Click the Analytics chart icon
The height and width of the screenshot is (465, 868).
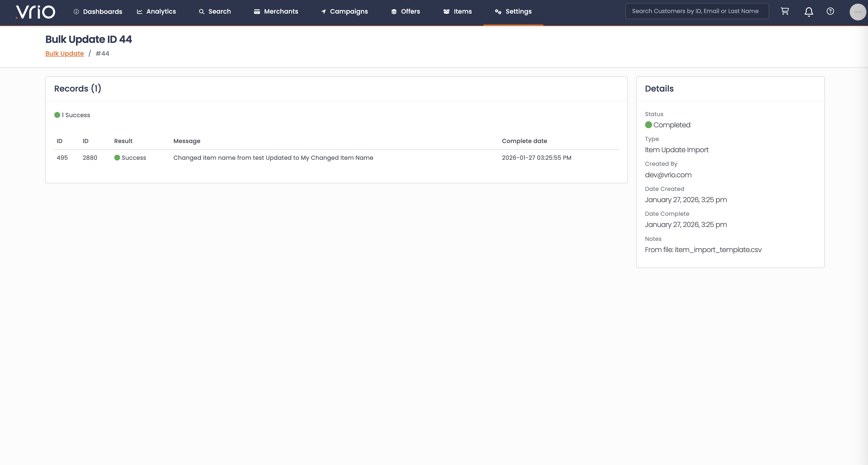[x=140, y=12]
